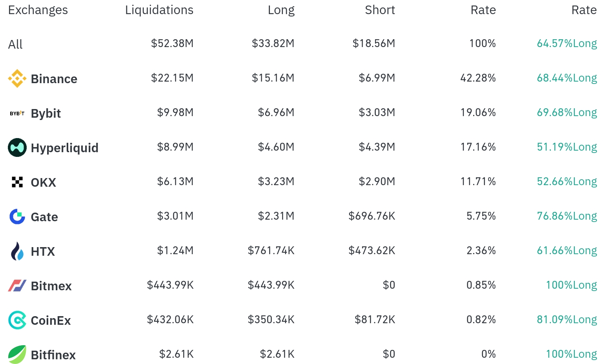Sort by the Long column header

point(281,10)
